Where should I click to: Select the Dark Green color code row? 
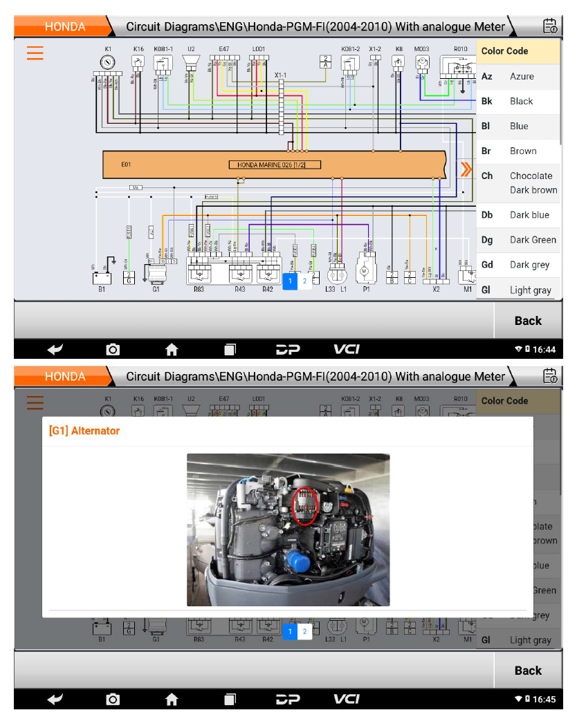pyautogui.click(x=518, y=240)
